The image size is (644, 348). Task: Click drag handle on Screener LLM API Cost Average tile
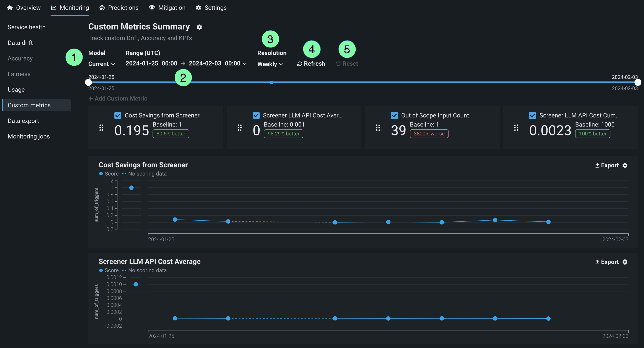click(239, 128)
